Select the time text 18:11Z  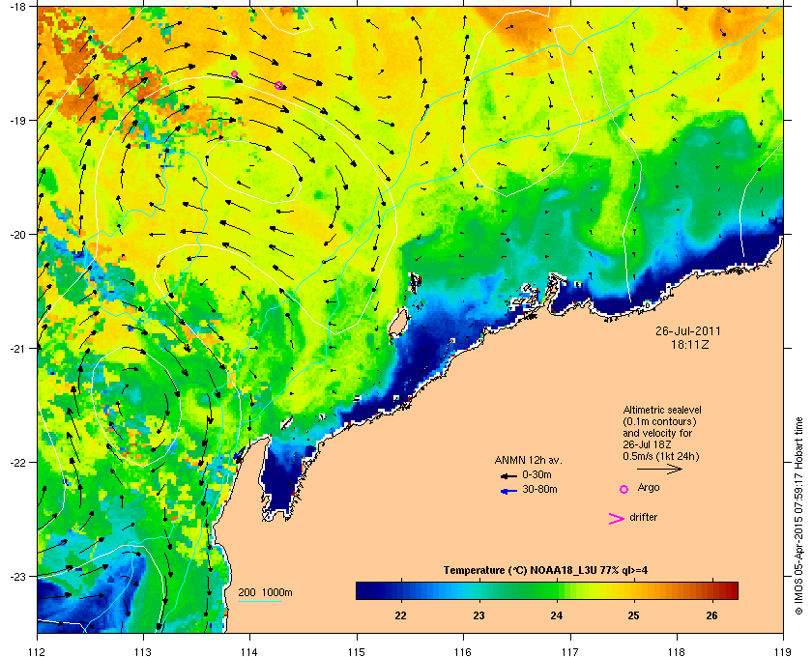click(690, 344)
